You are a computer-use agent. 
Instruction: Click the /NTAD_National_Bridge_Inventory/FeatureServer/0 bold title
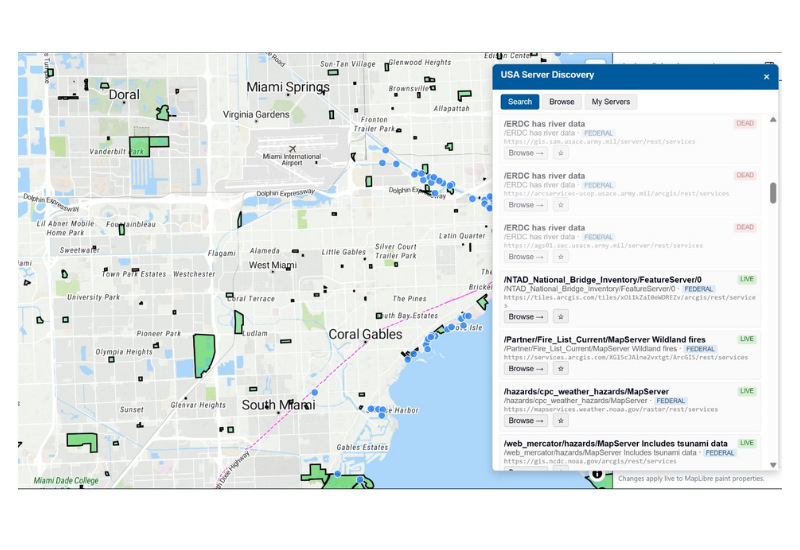[603, 280]
